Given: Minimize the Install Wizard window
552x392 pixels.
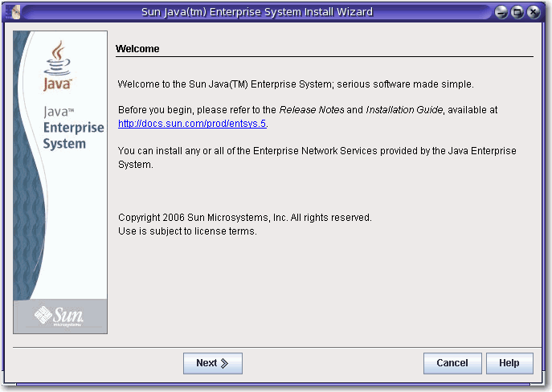Looking at the screenshot, I should click(x=501, y=12).
